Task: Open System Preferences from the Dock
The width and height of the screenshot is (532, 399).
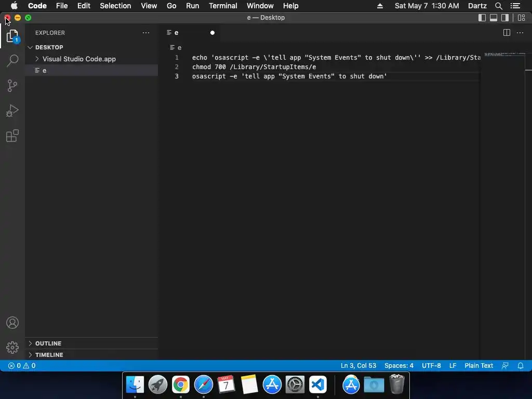Action: point(295,385)
